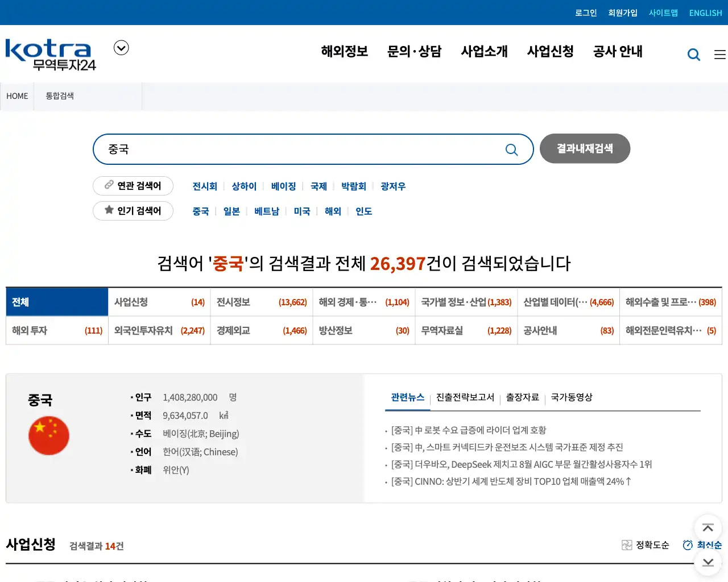
Task: Open the 해외정보 menu
Action: (344, 52)
